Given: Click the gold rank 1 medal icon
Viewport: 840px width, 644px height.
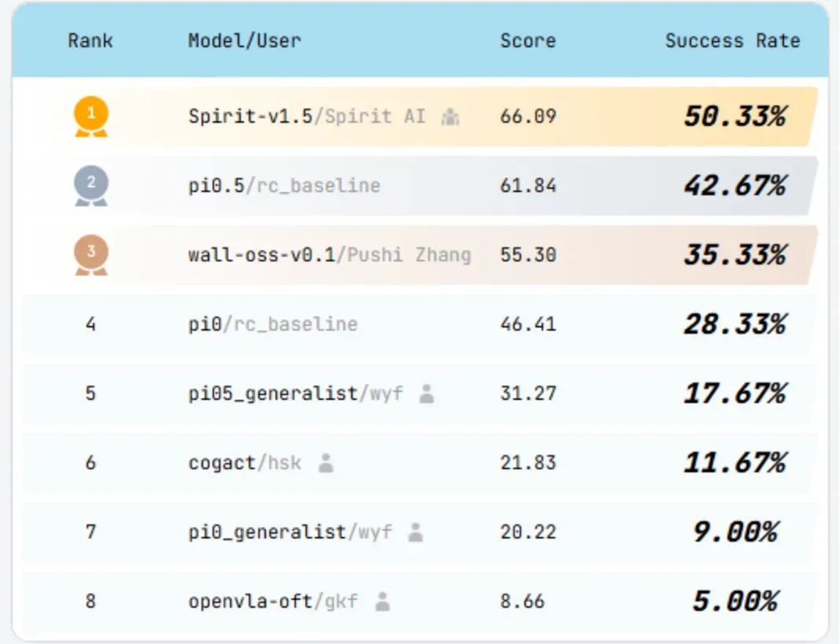Looking at the screenshot, I should [x=91, y=117].
